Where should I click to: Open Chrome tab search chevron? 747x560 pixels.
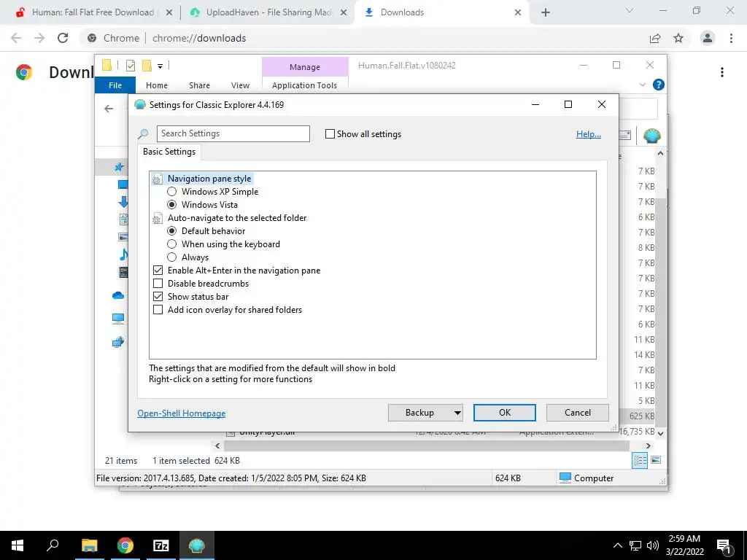click(x=630, y=10)
